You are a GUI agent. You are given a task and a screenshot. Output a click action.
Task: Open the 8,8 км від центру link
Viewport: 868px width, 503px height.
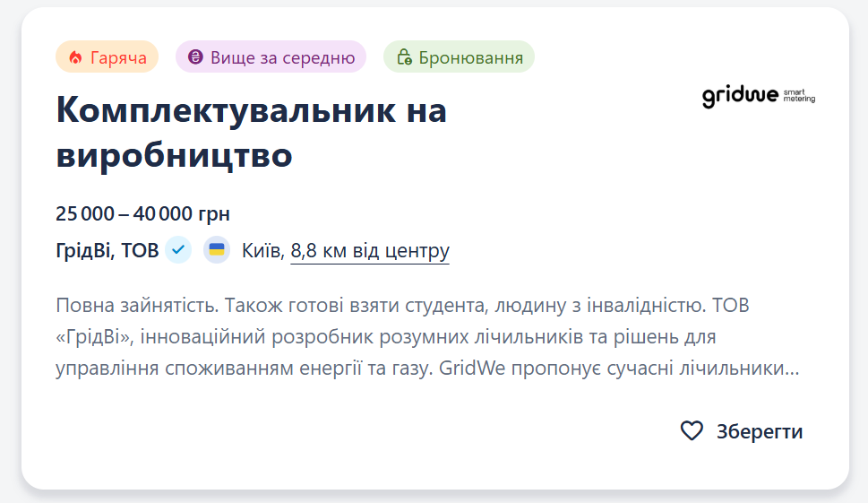[x=370, y=250]
